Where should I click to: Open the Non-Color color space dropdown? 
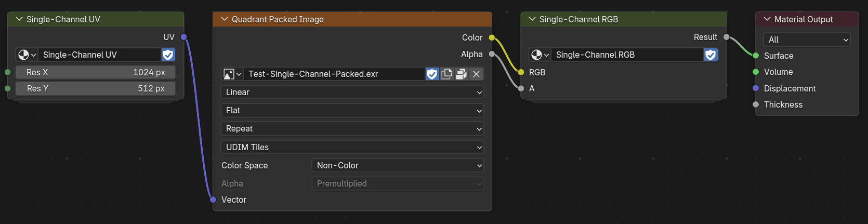click(x=398, y=165)
